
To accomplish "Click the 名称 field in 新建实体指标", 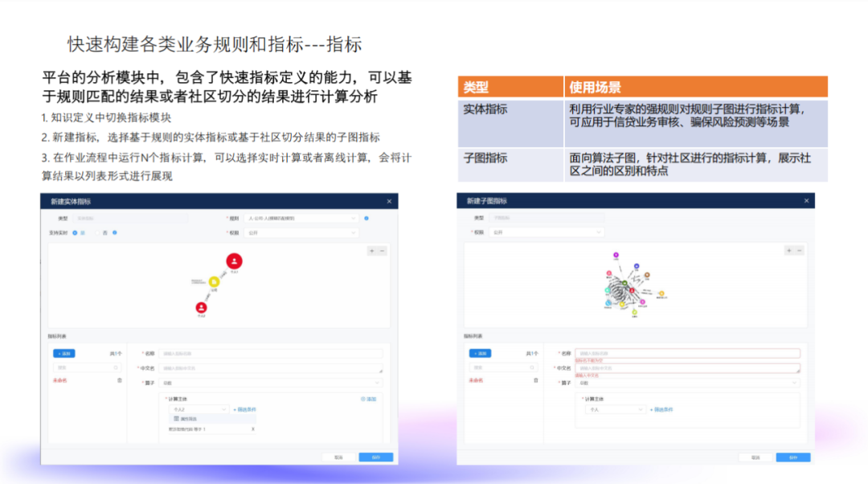I will coord(271,353).
